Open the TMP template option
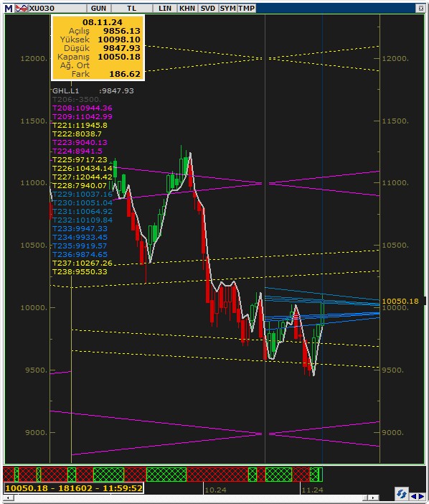Viewport: 429px width, 504px height. coord(247,9)
